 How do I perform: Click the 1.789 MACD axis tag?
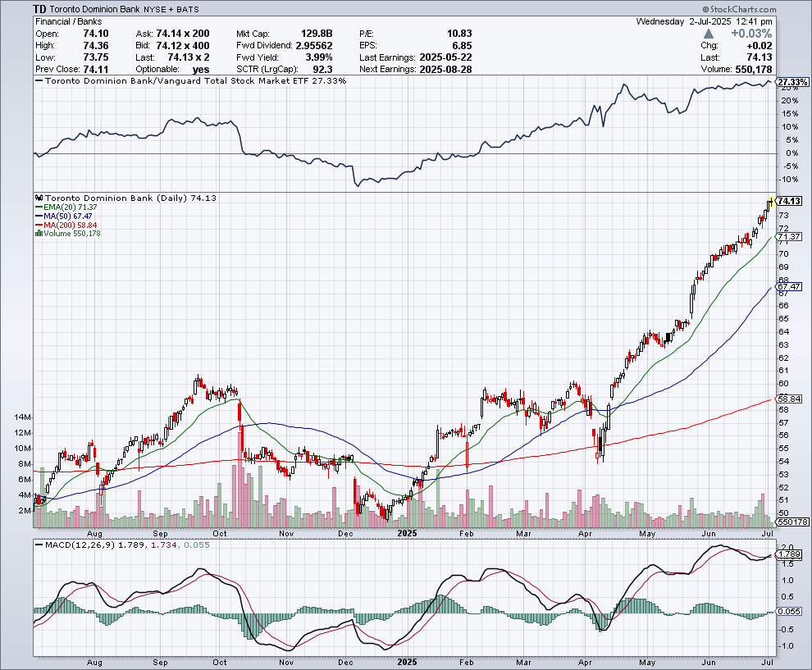point(790,554)
